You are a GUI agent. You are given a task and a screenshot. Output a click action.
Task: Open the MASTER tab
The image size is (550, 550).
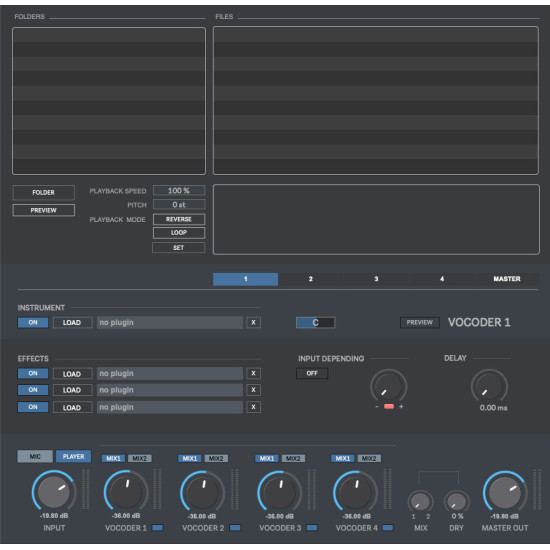pos(507,279)
